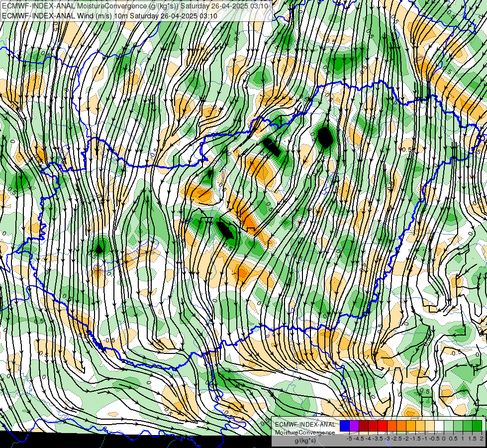Click the legend unit g/(kg*s)
Viewport: 487px width, 448px height.
(x=305, y=441)
